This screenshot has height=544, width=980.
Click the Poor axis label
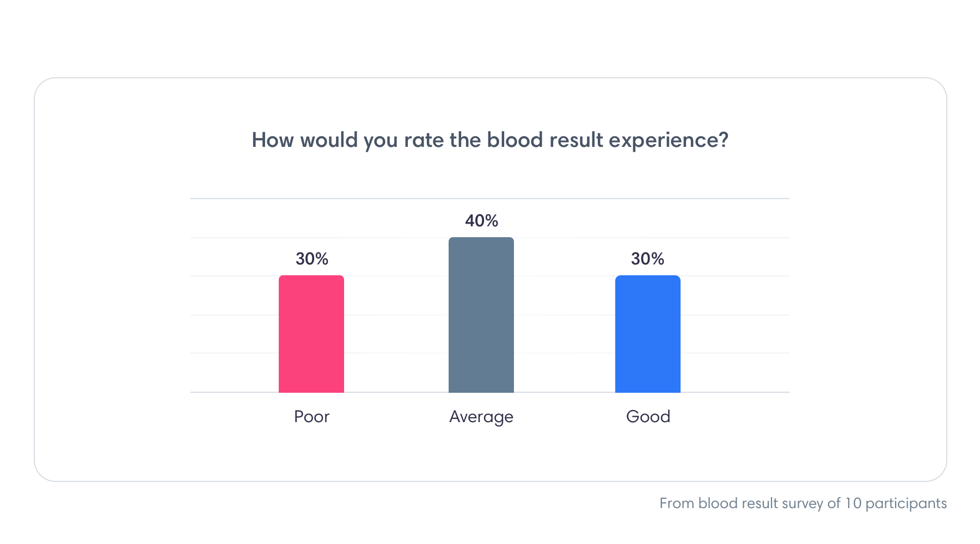(x=311, y=417)
